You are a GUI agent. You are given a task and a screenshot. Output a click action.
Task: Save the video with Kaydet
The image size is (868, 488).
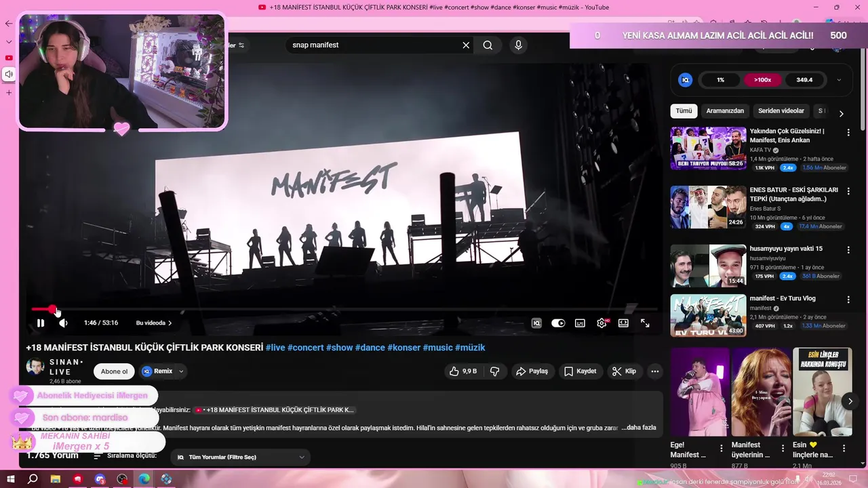click(580, 371)
